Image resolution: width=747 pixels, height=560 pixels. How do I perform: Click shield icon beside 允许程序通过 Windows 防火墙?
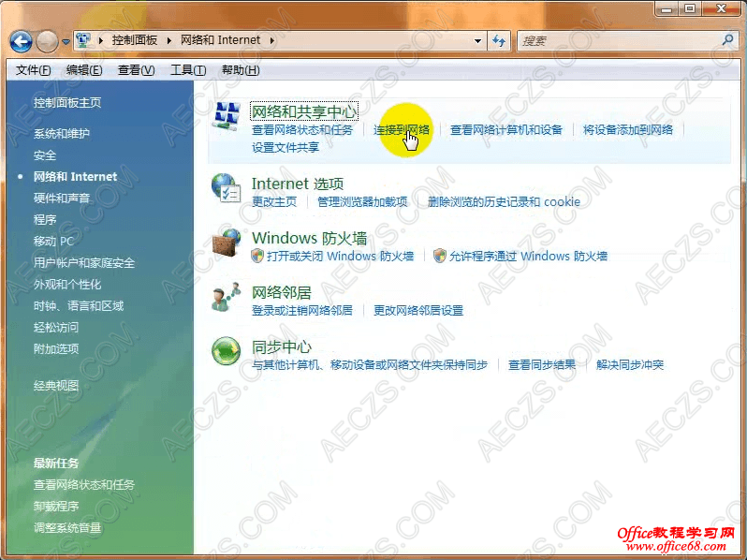coord(440,256)
